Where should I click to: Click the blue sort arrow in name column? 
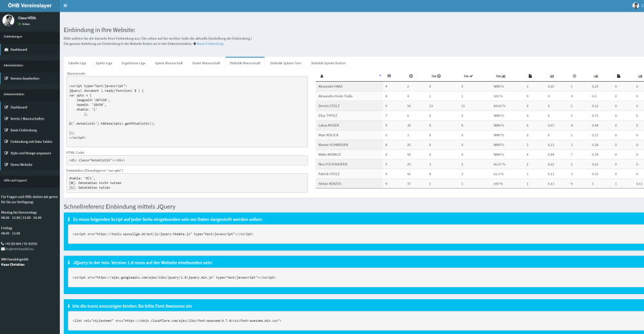click(x=380, y=75)
